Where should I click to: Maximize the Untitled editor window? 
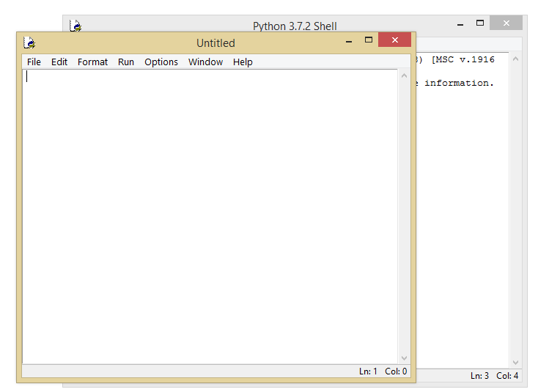click(x=369, y=40)
